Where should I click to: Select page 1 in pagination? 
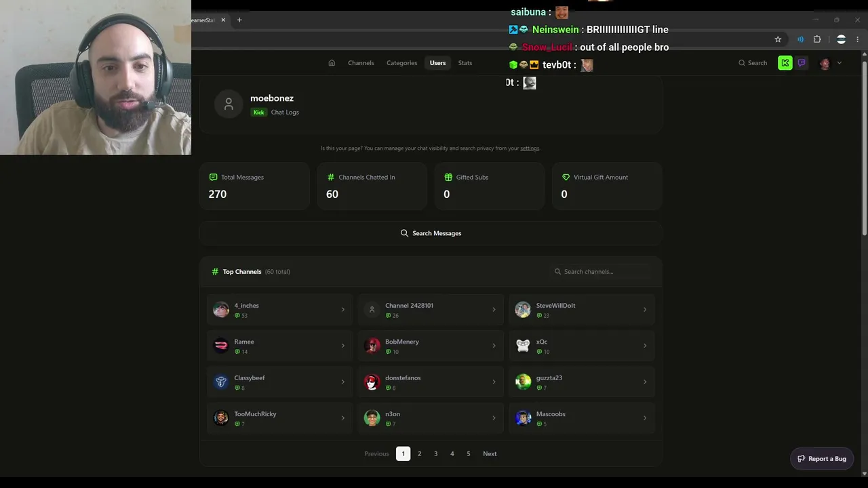click(x=403, y=453)
